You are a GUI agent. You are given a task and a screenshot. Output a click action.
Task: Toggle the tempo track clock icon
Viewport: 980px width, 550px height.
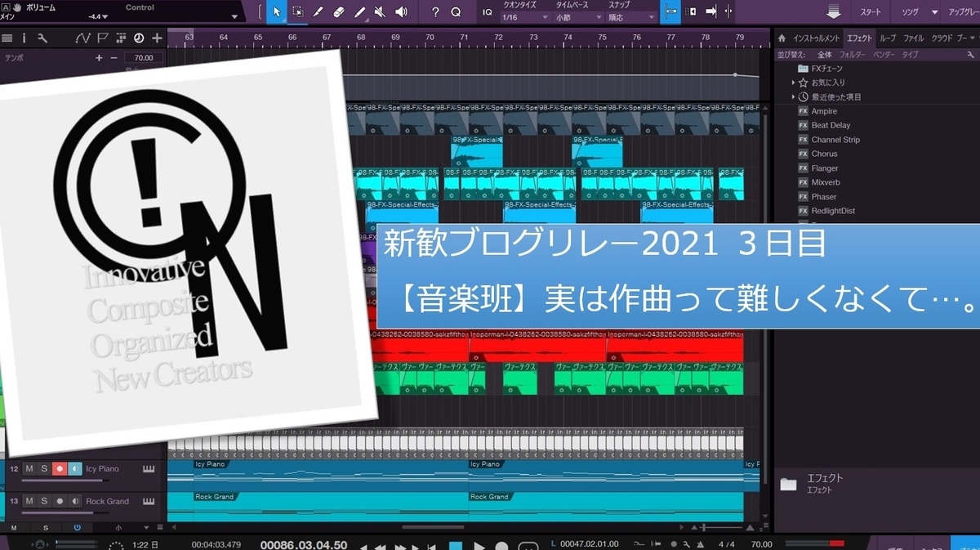coord(139,38)
